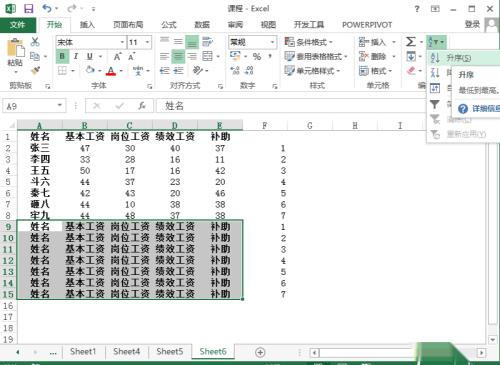This screenshot has width=500, height=365.
Task: Open the font size dropdown
Action: [147, 42]
